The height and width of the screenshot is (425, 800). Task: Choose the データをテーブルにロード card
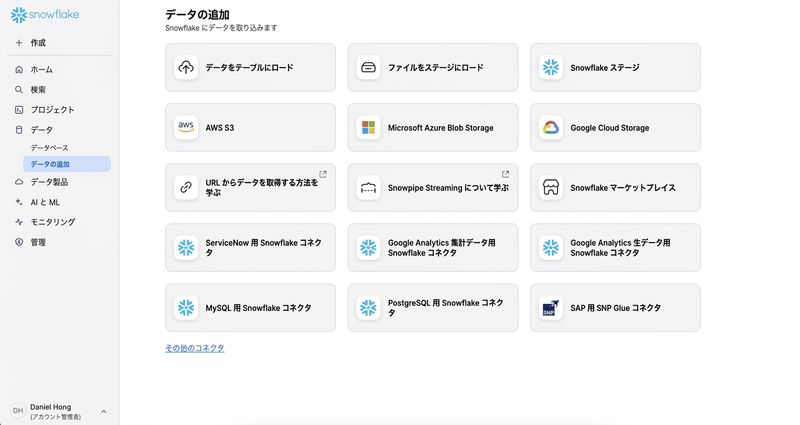(250, 67)
